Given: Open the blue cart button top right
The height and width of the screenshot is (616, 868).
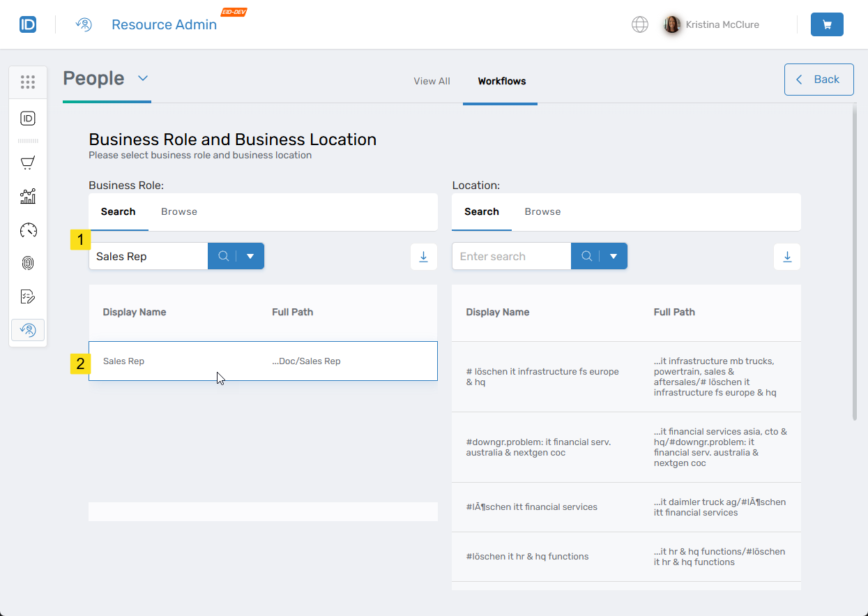Looking at the screenshot, I should 827,24.
